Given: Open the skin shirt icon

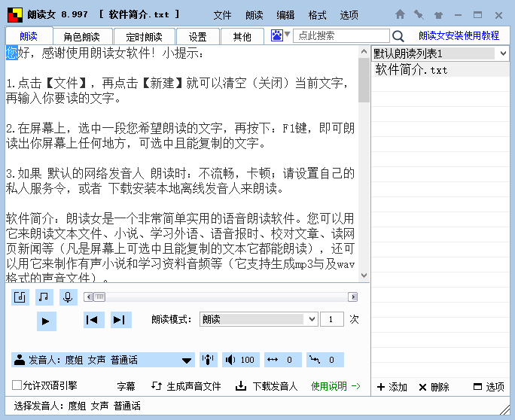Looking at the screenshot, I should (438, 15).
